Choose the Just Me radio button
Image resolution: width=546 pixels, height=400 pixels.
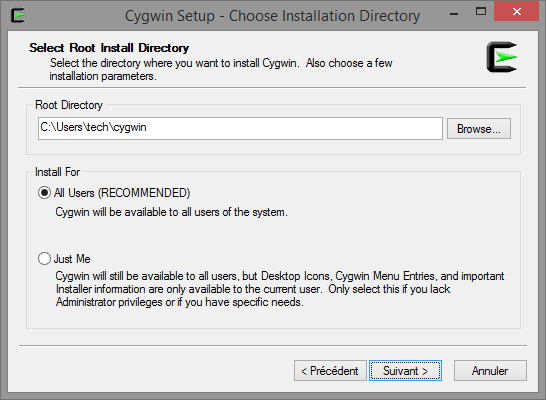[x=44, y=259]
